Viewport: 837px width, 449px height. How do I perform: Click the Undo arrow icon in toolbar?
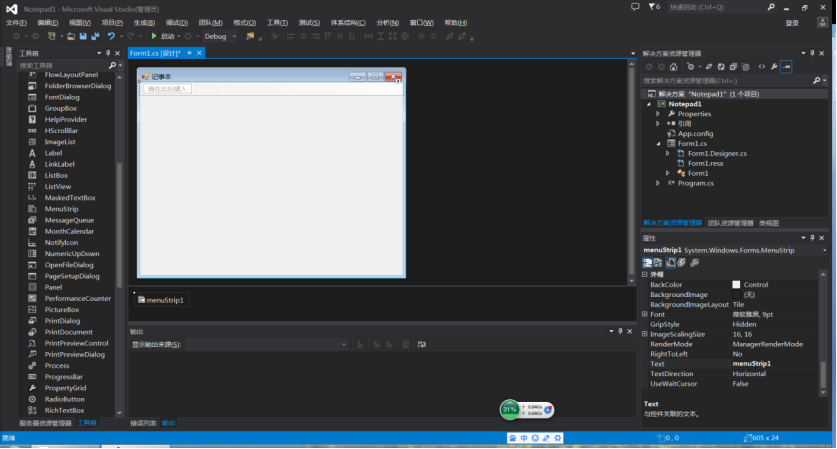[111, 36]
